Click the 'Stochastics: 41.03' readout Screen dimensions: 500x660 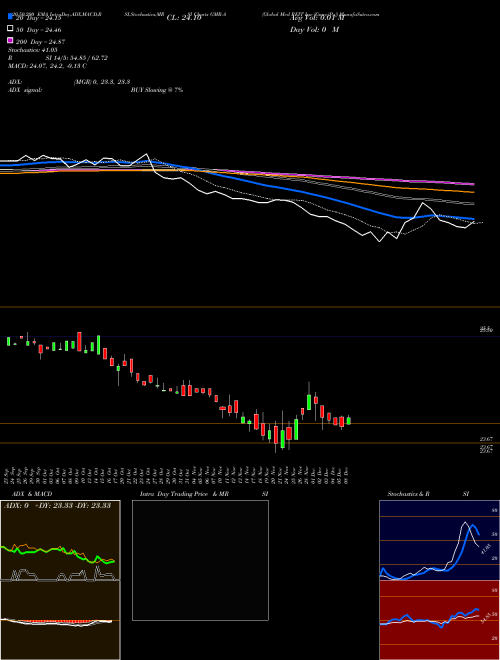33,50
